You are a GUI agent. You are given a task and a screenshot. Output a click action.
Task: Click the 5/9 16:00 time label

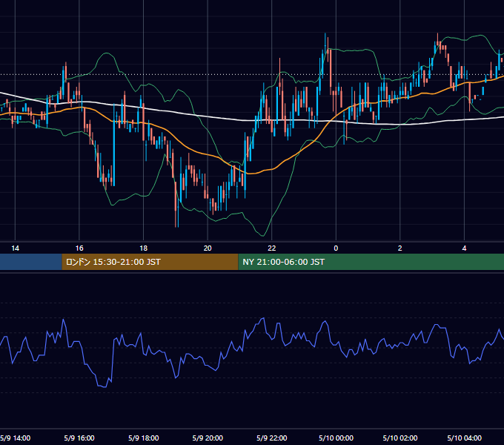click(79, 438)
